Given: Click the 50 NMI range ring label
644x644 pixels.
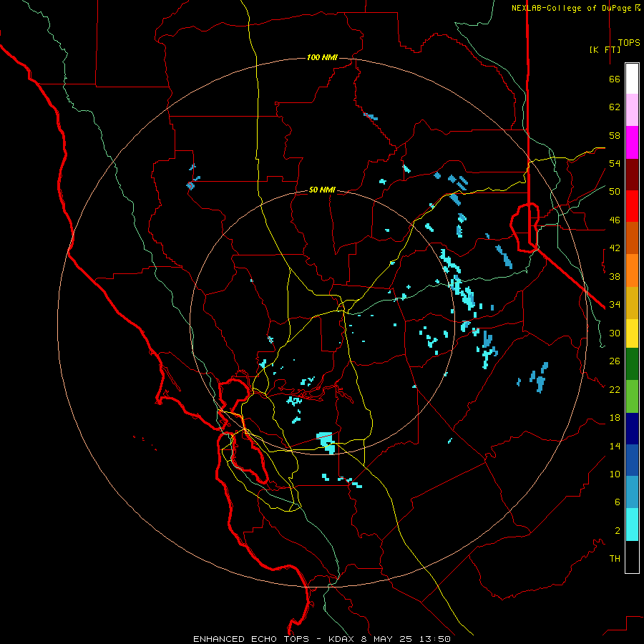Looking at the screenshot, I should click(322, 190).
